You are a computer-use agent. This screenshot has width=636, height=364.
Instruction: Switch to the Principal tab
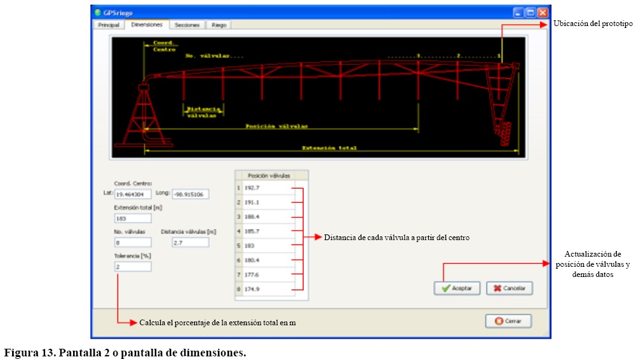point(108,25)
